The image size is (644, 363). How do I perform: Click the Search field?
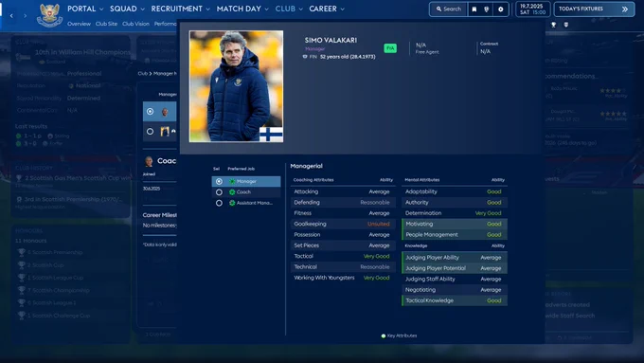[449, 9]
